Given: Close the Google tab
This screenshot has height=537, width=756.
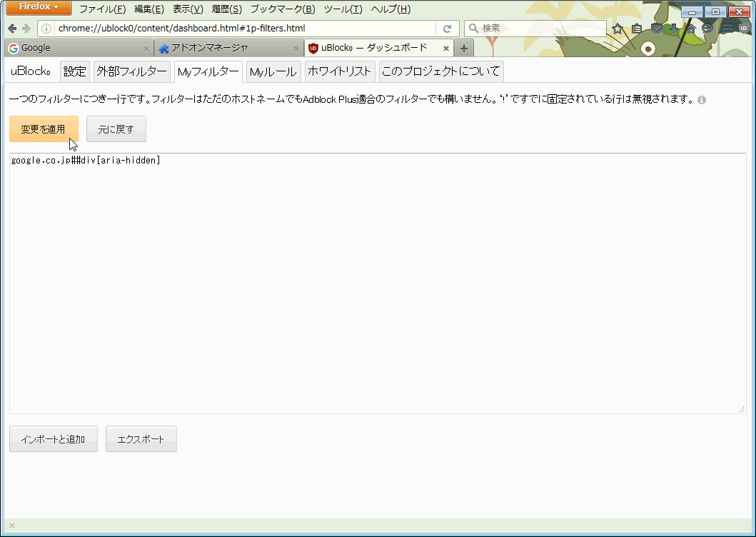Looking at the screenshot, I should pos(146,49).
